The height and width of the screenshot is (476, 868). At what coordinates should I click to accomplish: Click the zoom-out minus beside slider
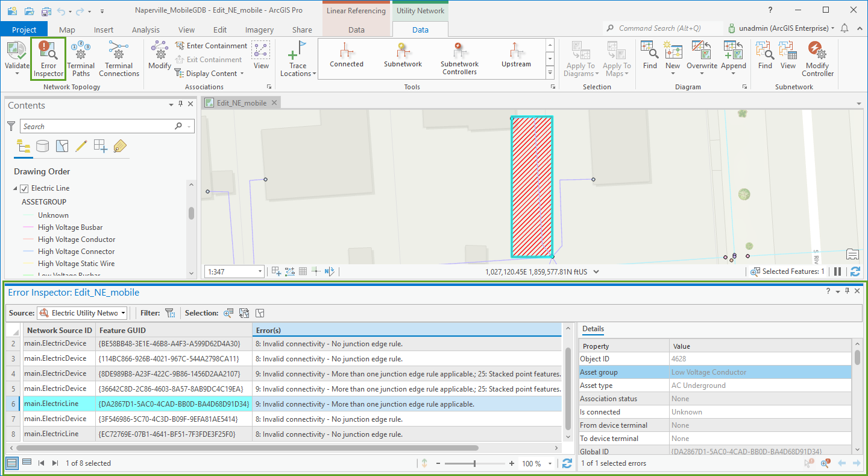(438, 463)
